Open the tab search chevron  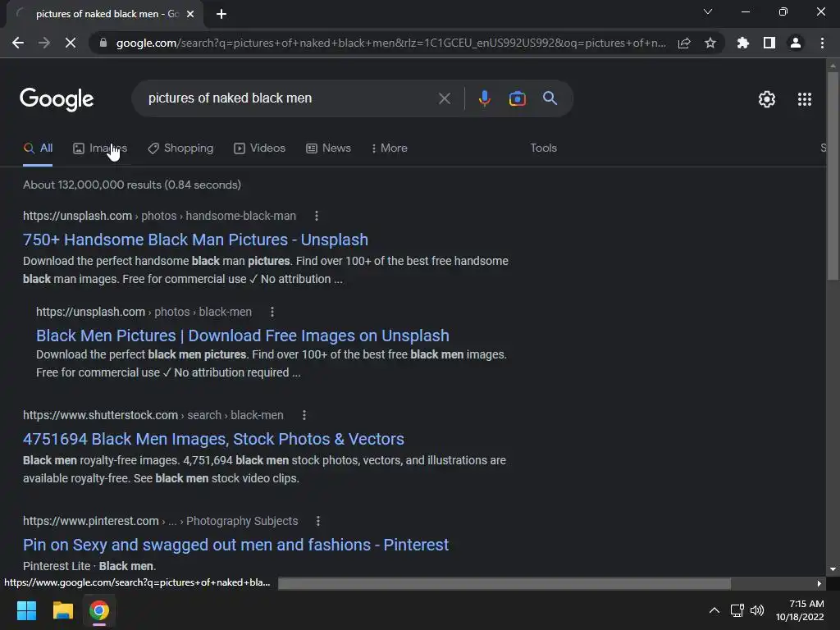click(x=708, y=11)
